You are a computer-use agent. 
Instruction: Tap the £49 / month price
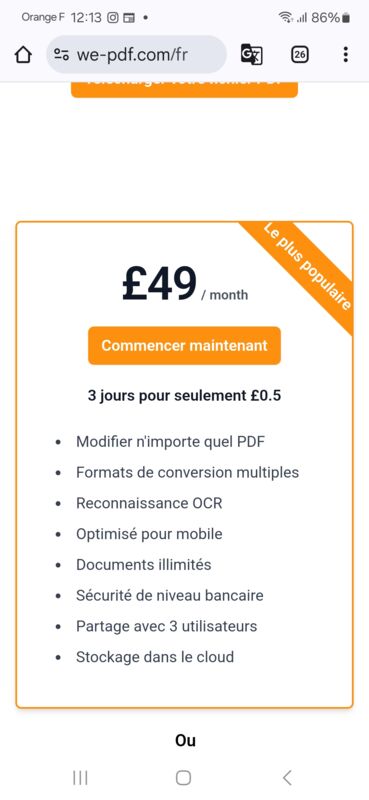click(185, 284)
